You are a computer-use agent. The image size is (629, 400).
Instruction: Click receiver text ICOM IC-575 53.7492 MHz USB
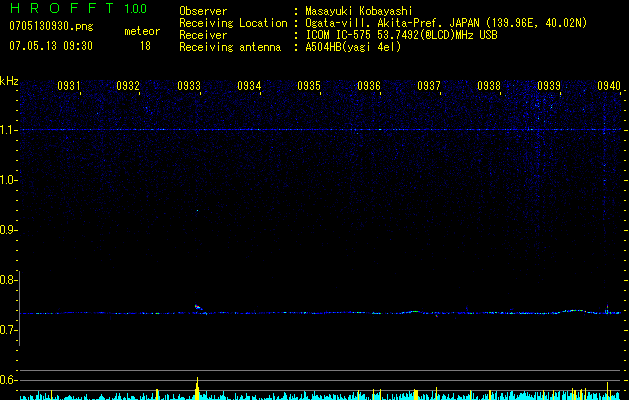pos(401,35)
